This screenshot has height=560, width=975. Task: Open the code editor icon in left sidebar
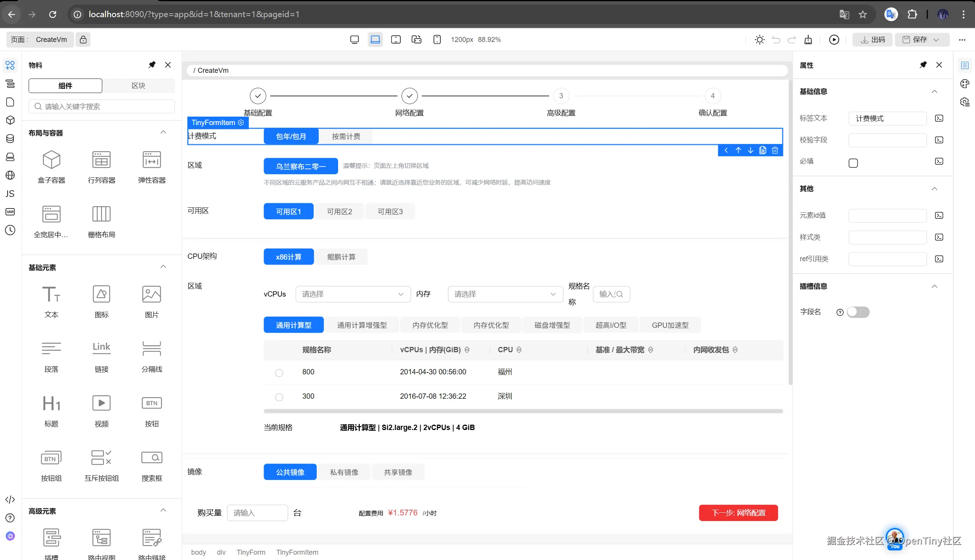click(x=10, y=500)
